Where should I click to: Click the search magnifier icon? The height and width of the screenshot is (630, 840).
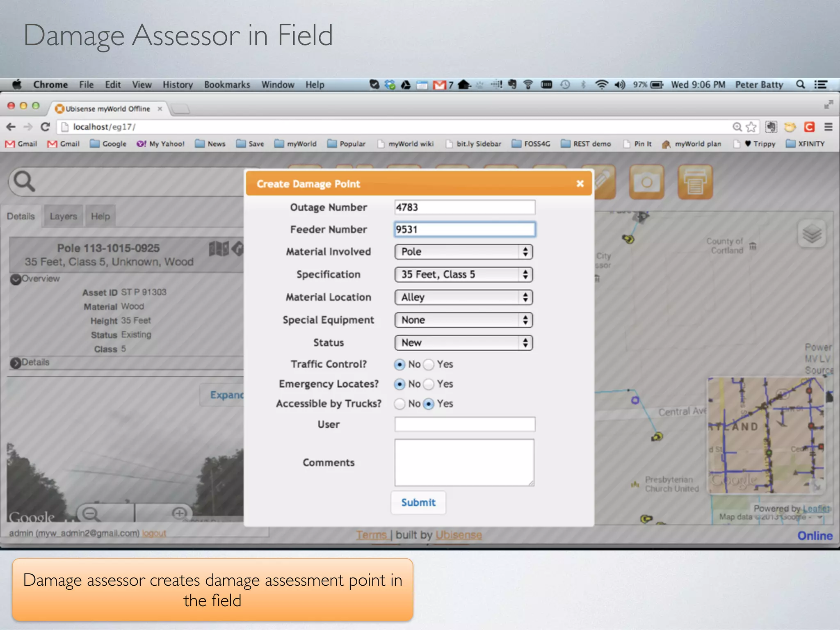(x=24, y=181)
